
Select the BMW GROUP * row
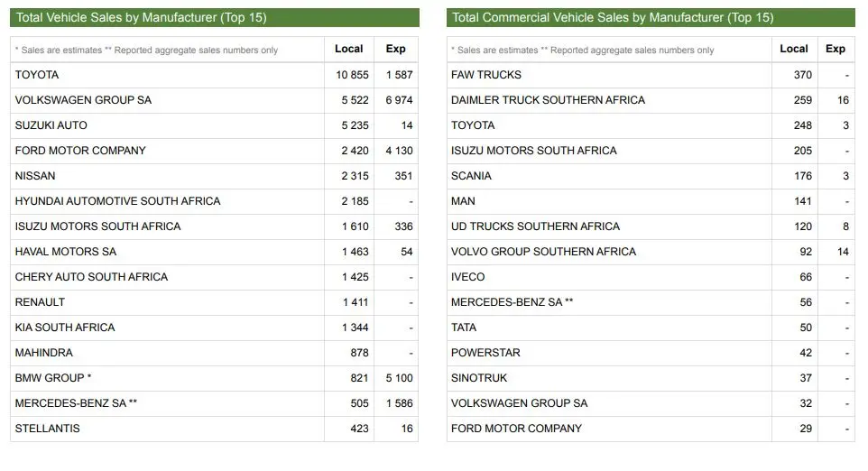[214, 378]
